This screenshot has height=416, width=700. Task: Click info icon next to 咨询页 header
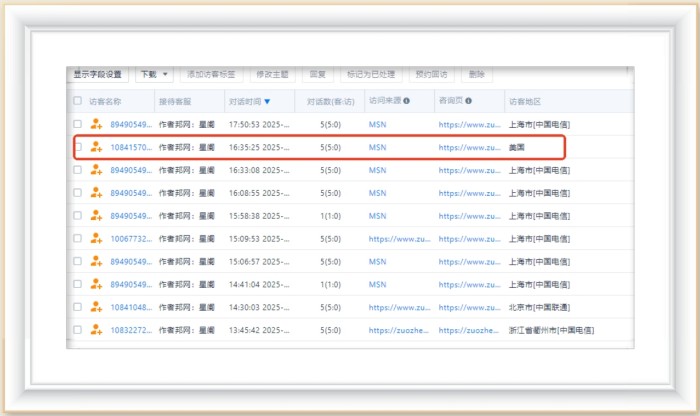tap(468, 101)
